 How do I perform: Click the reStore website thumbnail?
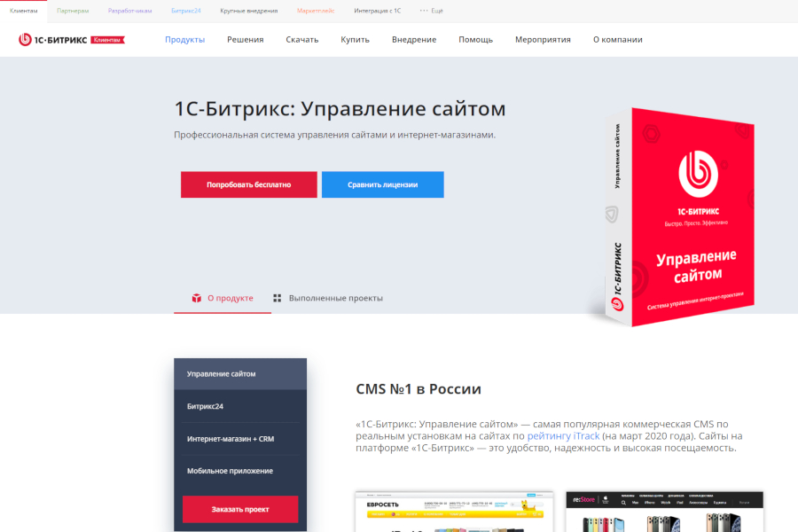point(667,514)
